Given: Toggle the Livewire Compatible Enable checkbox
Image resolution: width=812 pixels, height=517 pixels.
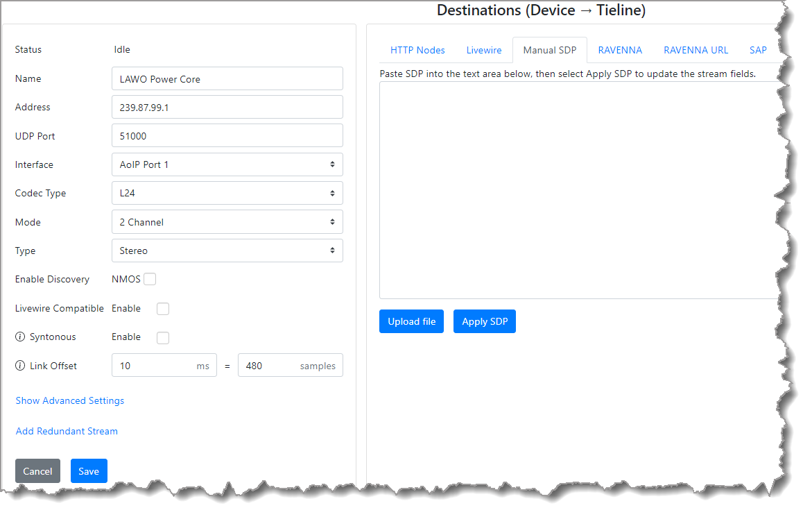Looking at the screenshot, I should click(x=163, y=309).
